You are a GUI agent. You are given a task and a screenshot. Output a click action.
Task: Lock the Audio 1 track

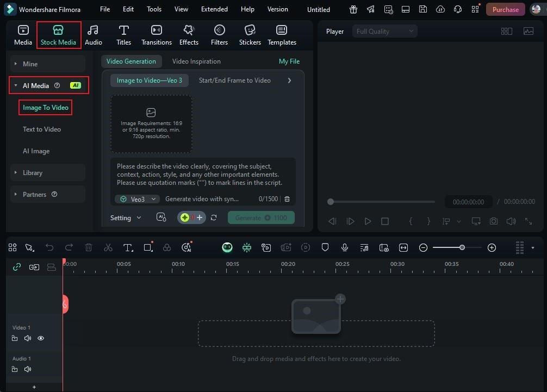[x=15, y=369]
